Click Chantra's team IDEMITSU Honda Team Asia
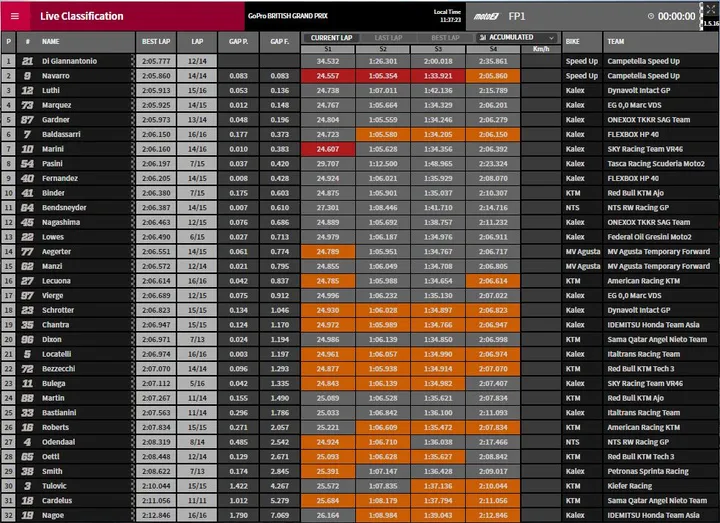 pyautogui.click(x=653, y=325)
